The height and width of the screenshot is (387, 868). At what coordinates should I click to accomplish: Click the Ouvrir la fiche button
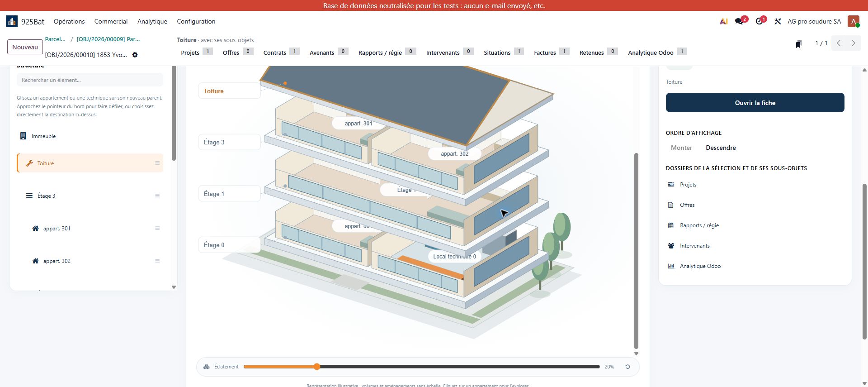pos(755,103)
